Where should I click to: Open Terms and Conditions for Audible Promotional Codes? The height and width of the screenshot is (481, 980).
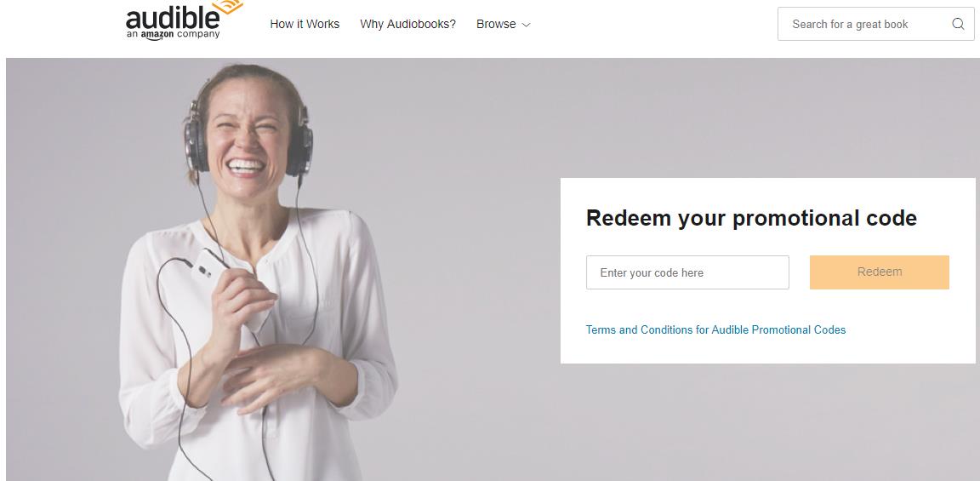715,329
